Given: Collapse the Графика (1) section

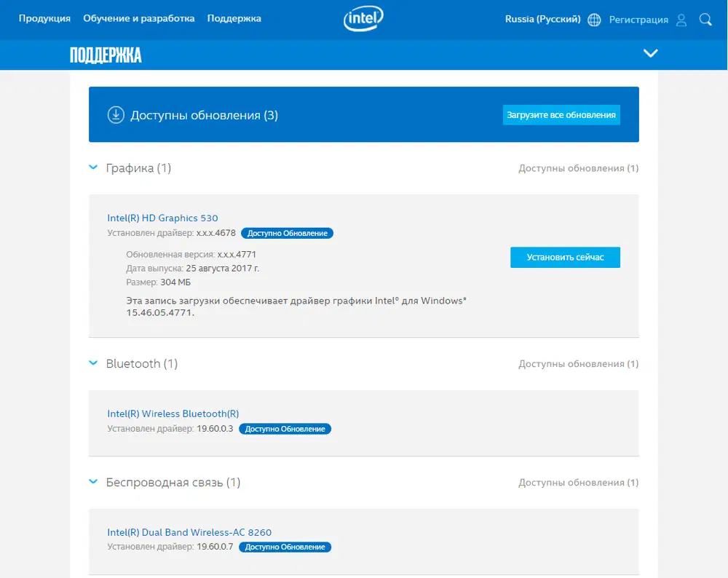Looking at the screenshot, I should [93, 167].
